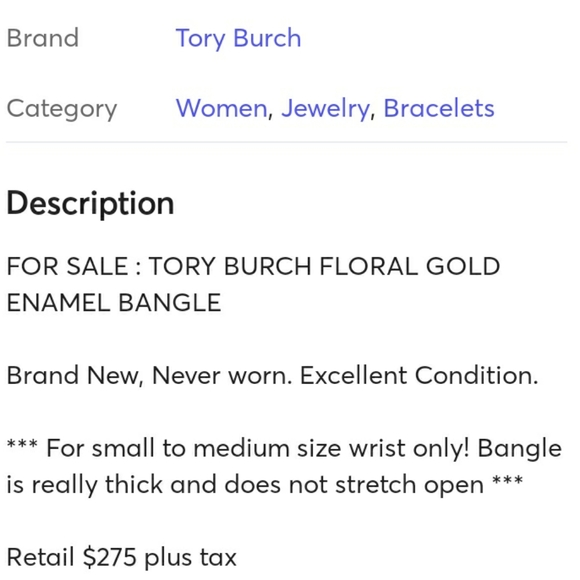Image resolution: width=580 pixels, height=580 pixels.
Task: Open the Women category link
Action: tap(222, 108)
